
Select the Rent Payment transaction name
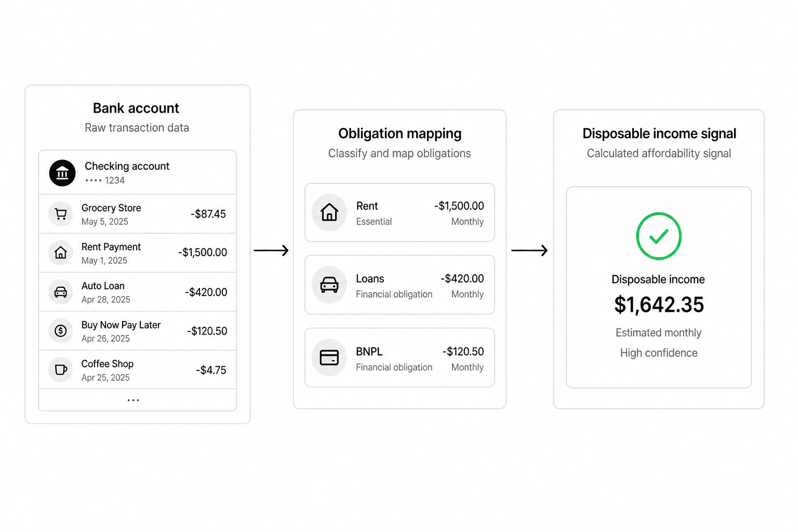[x=111, y=247]
